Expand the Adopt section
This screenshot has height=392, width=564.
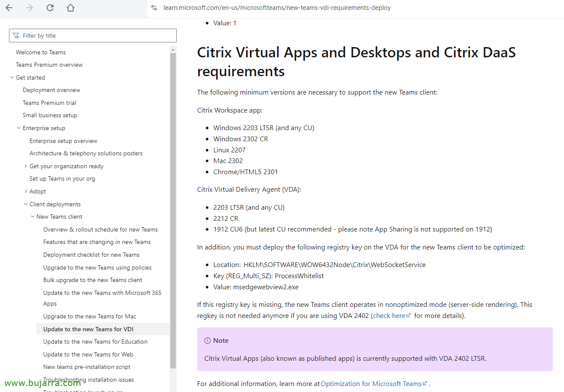pyautogui.click(x=26, y=191)
